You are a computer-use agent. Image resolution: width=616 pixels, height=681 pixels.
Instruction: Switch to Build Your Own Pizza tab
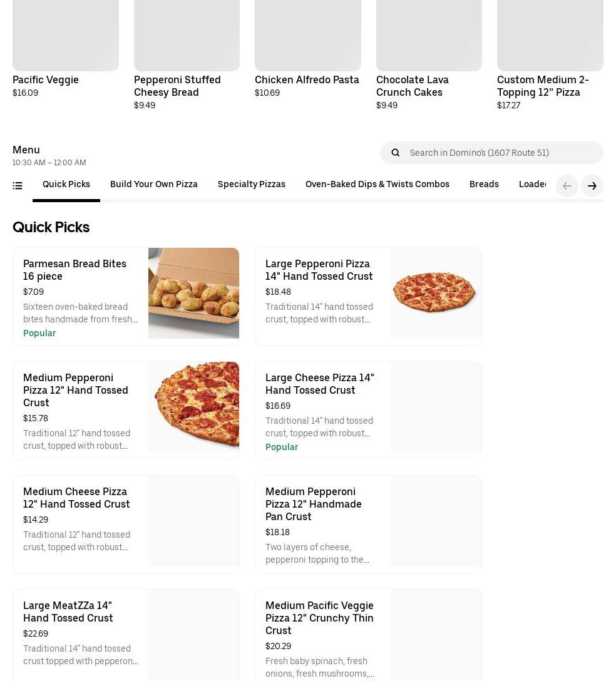(x=153, y=185)
